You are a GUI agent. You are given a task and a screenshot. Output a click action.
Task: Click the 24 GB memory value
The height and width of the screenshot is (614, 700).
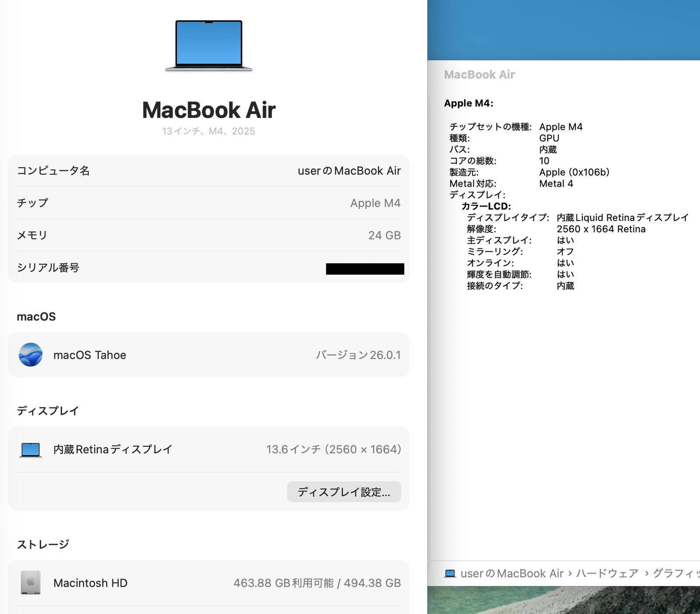(384, 235)
